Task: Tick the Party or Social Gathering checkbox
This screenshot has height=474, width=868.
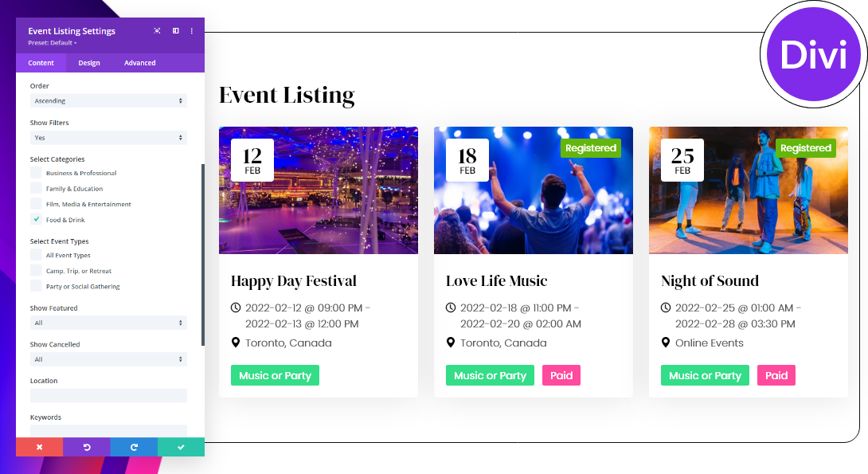Action: tap(36, 286)
